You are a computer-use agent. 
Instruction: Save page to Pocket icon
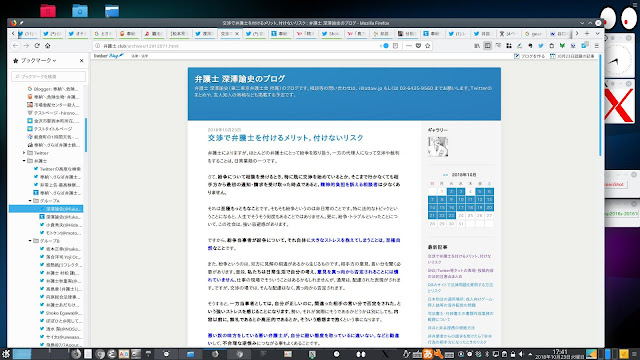click(x=418, y=46)
